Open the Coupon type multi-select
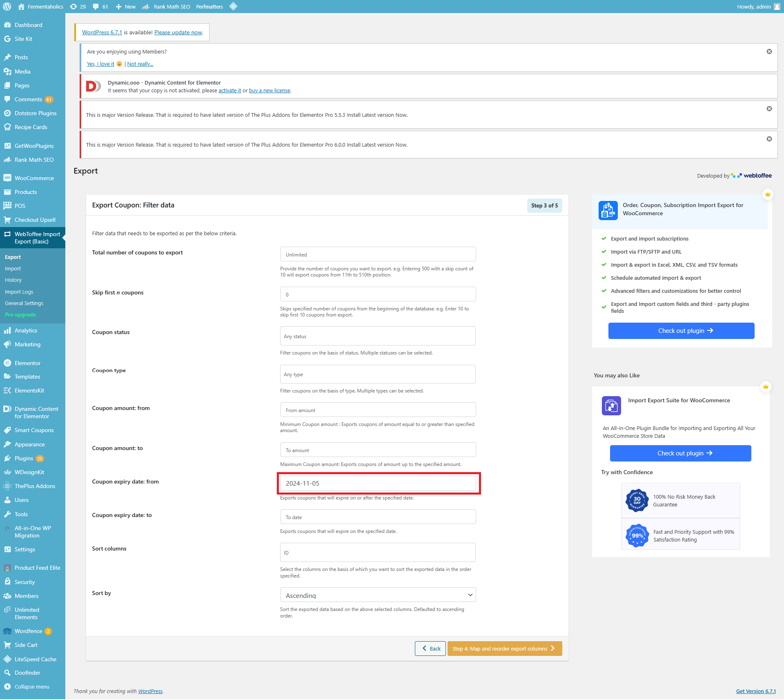 [378, 374]
